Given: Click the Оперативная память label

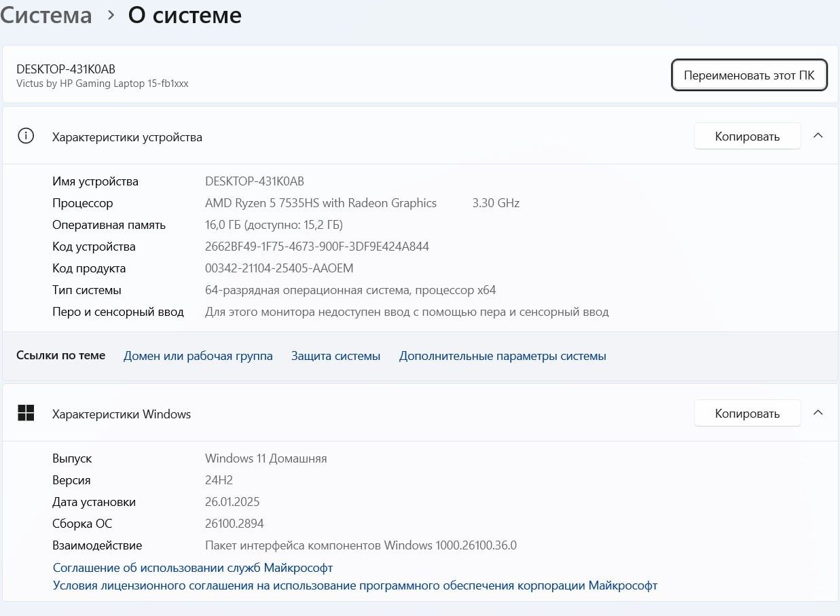Looking at the screenshot, I should 109,225.
